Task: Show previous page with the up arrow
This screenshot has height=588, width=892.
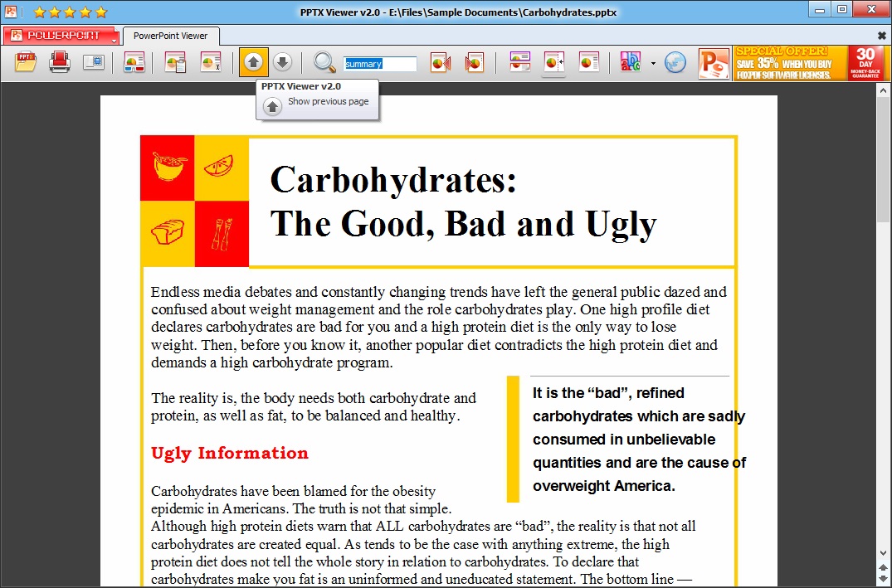Action: [x=254, y=62]
